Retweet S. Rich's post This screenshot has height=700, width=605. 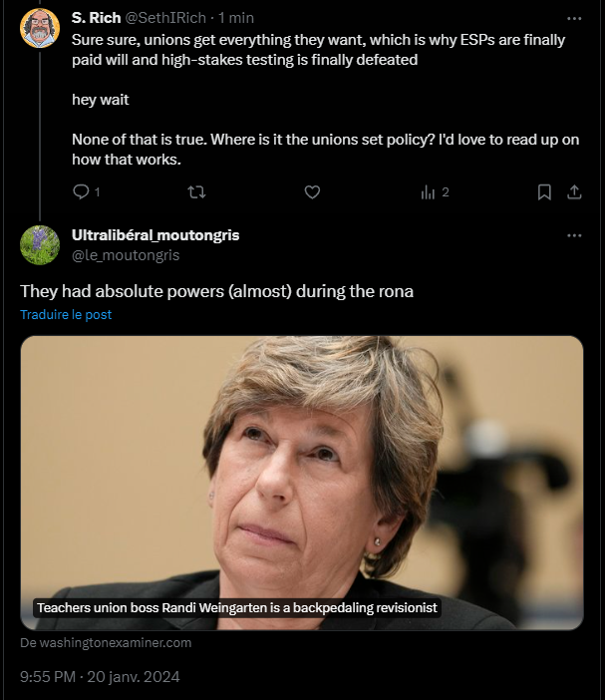pyautogui.click(x=196, y=192)
